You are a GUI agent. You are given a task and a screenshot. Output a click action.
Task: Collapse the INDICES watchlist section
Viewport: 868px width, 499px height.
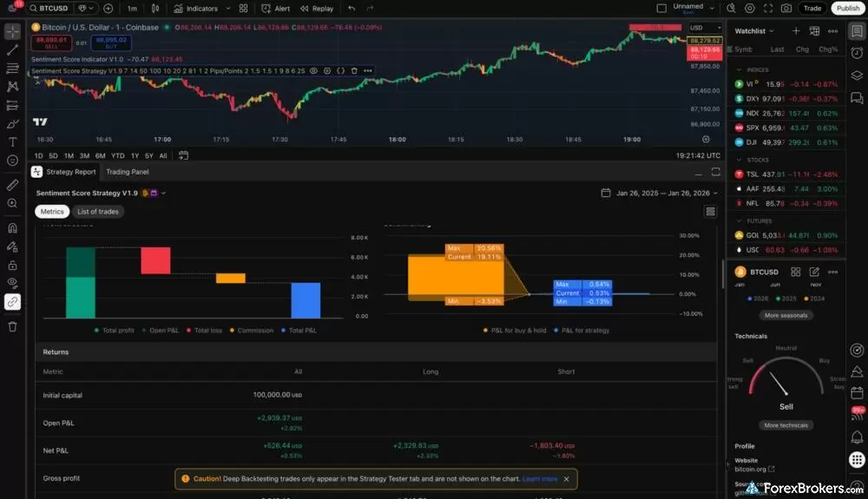click(739, 69)
